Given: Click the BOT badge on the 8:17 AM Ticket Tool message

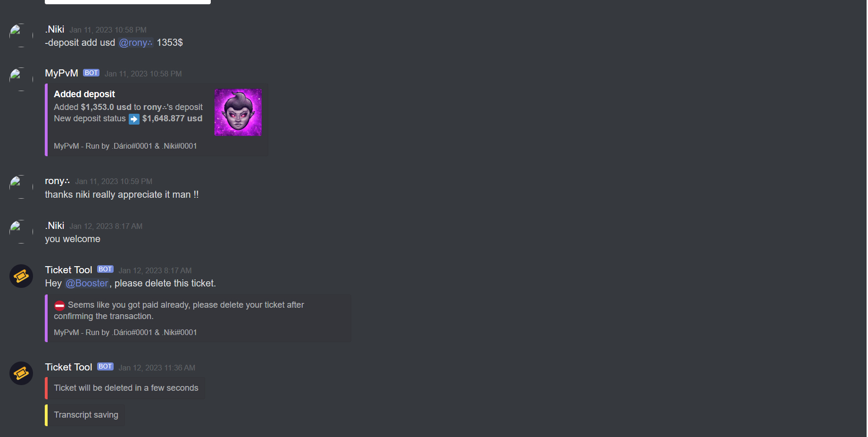Looking at the screenshot, I should click(106, 269).
